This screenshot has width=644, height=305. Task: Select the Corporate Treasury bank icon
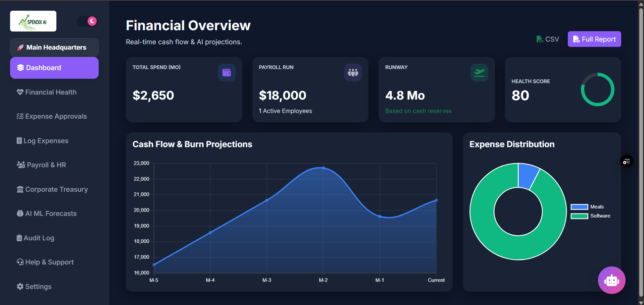point(20,189)
